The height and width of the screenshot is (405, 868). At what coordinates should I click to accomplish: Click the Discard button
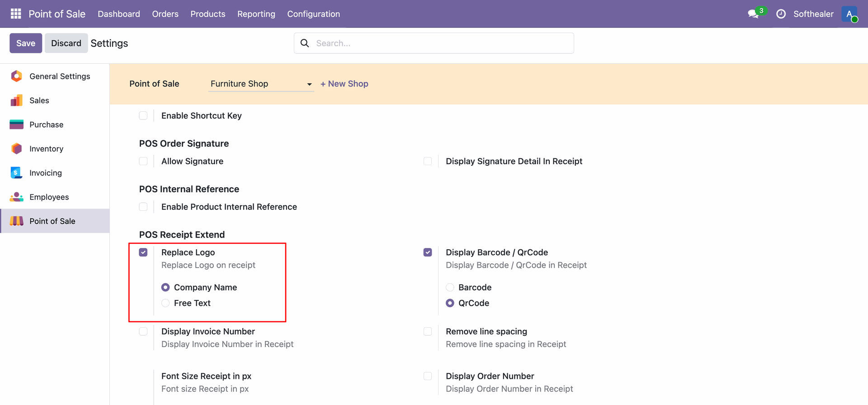(66, 43)
